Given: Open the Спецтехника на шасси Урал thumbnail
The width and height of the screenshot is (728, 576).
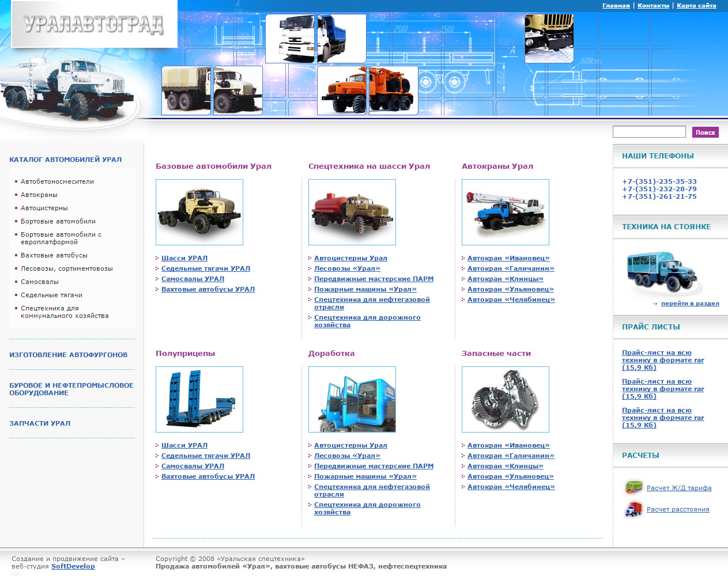Looking at the screenshot, I should click(x=352, y=212).
